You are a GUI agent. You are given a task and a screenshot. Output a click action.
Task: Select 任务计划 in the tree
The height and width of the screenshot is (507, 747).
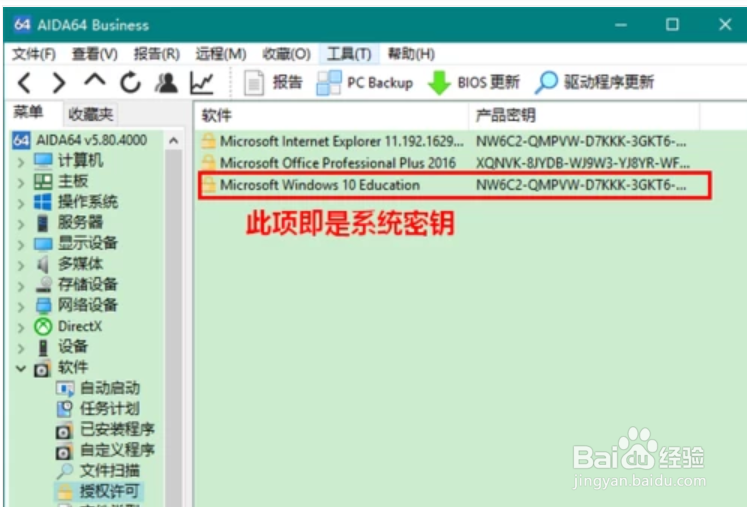[110, 409]
